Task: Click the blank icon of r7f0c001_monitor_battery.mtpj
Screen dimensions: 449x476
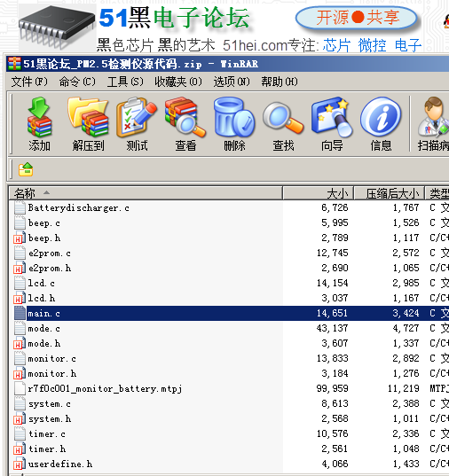Action: (x=20, y=388)
